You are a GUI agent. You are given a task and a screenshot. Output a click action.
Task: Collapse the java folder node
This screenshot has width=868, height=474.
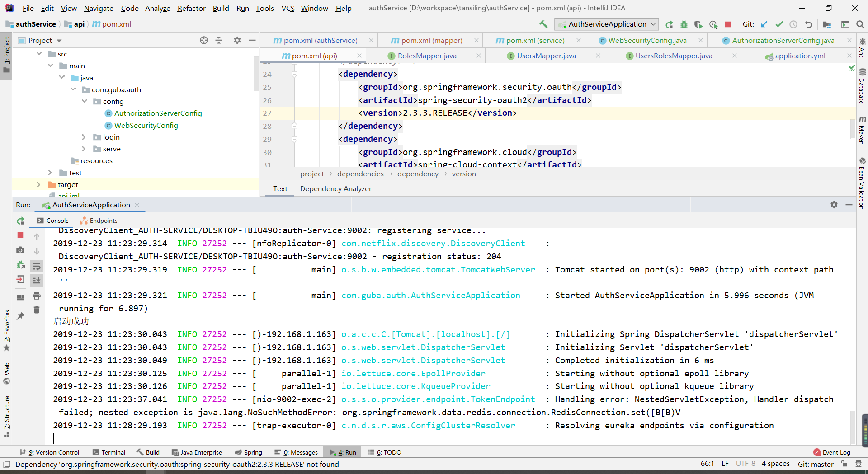(x=62, y=77)
